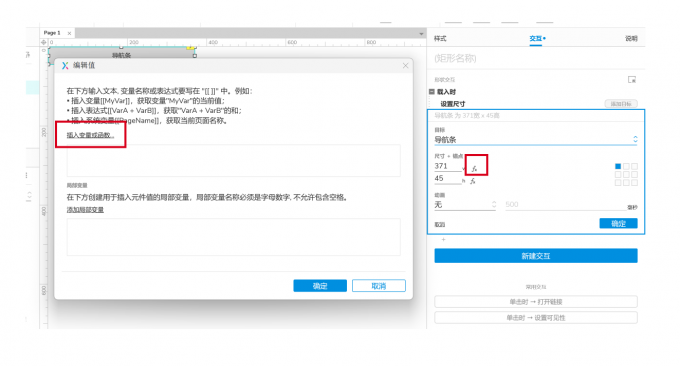Screen dimensions: 680x366
Task: Click the expression text box in 编辑值
Action: (x=234, y=160)
